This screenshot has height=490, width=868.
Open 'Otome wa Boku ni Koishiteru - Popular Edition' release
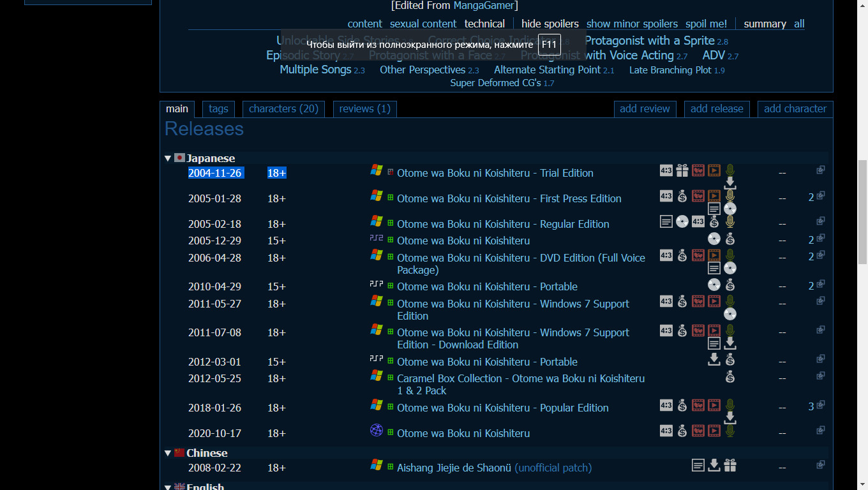(x=502, y=408)
